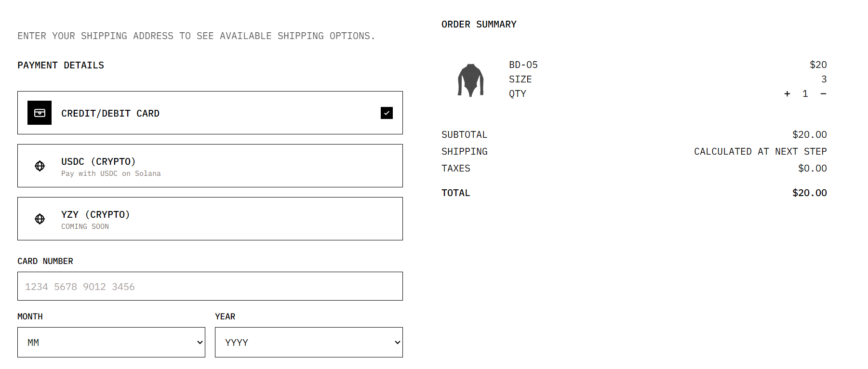This screenshot has height=369, width=868.
Task: Toggle the Credit/Debit Card checkbox
Action: click(x=387, y=113)
